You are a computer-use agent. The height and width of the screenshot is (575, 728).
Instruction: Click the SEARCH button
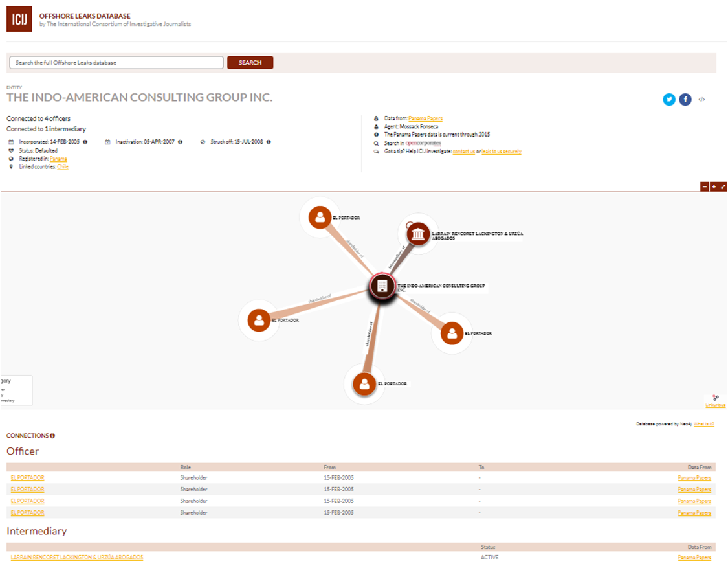250,63
